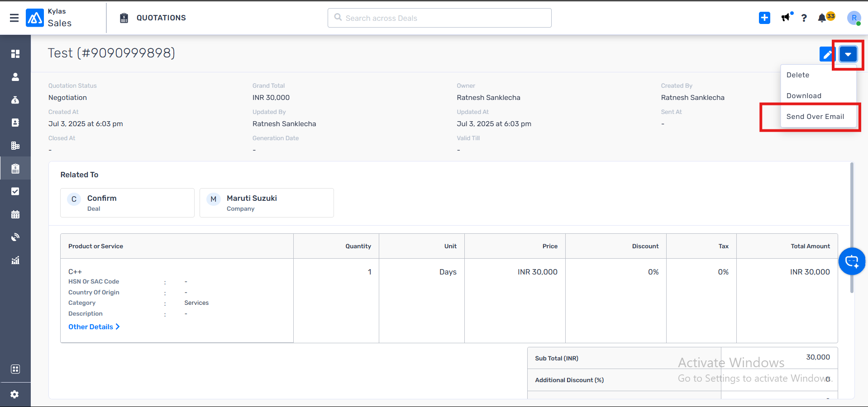Open the Quotations icon in the sidebar
The width and height of the screenshot is (868, 407).
coord(15,169)
